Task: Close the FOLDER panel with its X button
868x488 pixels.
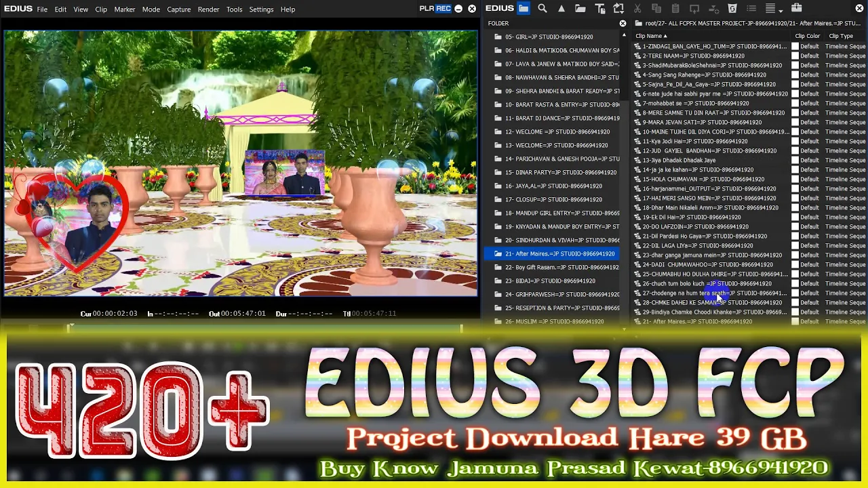Action: point(623,24)
